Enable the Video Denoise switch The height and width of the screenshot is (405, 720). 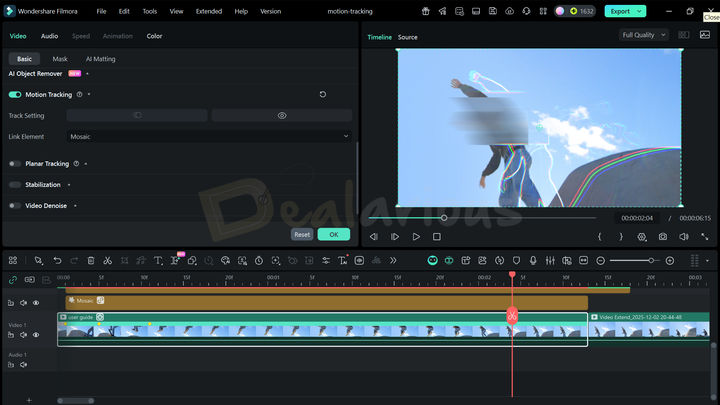click(x=15, y=206)
